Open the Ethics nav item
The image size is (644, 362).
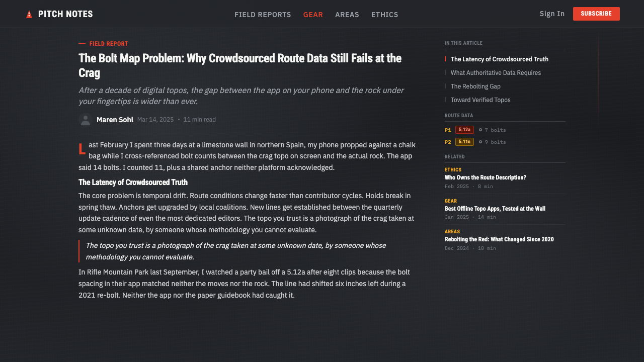point(385,15)
